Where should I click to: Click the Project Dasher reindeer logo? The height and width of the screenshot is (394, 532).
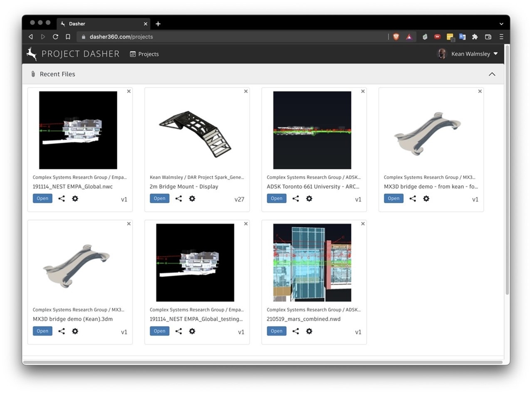(x=32, y=54)
